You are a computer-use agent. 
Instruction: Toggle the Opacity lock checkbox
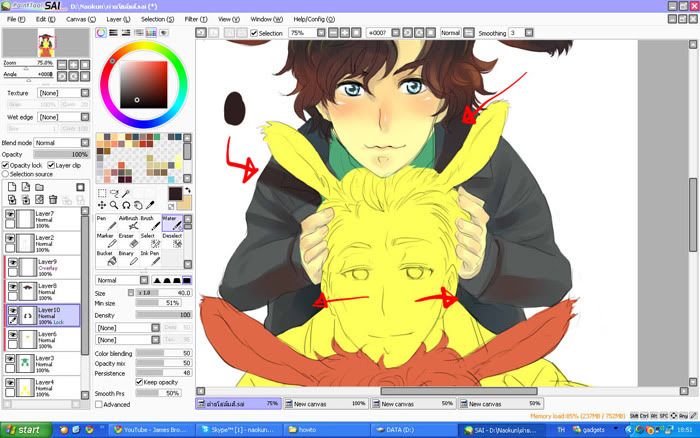(x=5, y=165)
